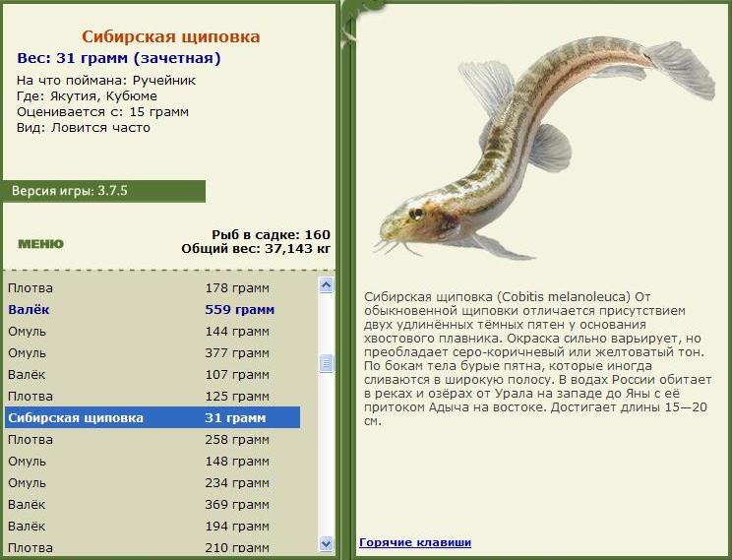The height and width of the screenshot is (560, 732).
Task: Select the Плотва 178 грамм row
Action: point(152,288)
